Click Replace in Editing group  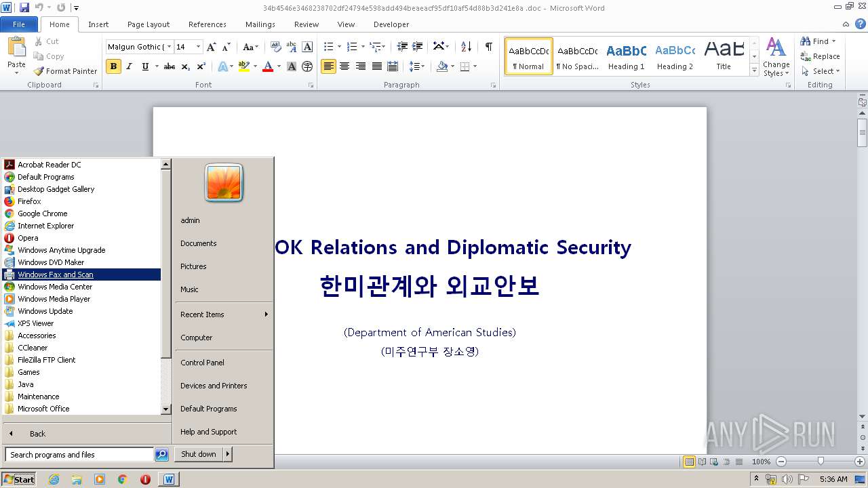click(820, 56)
